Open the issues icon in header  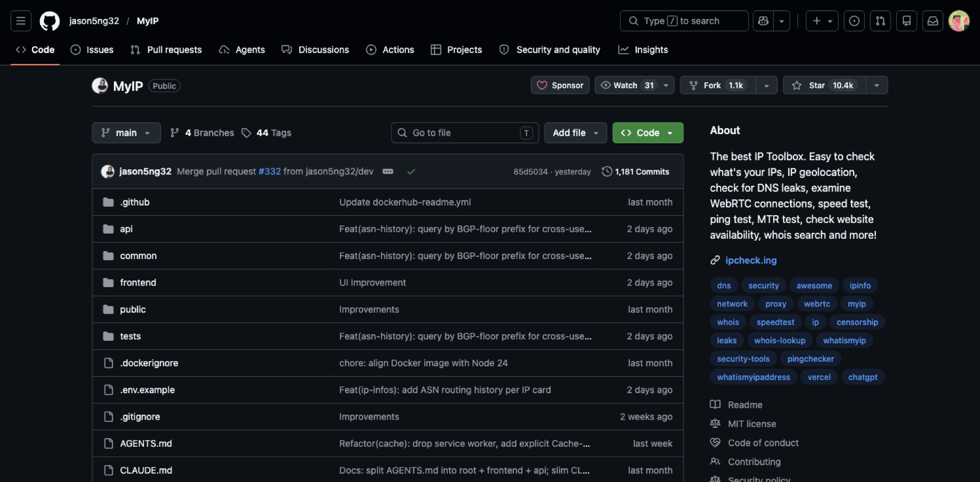854,21
